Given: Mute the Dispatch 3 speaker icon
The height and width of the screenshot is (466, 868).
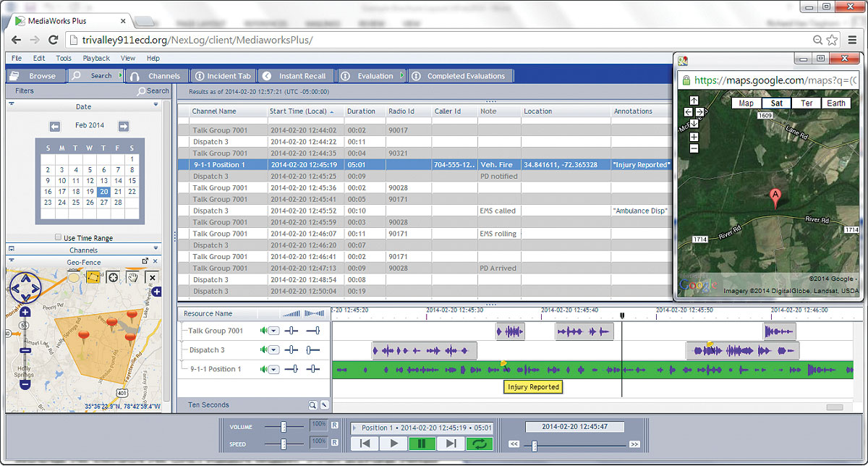Looking at the screenshot, I should 264,350.
